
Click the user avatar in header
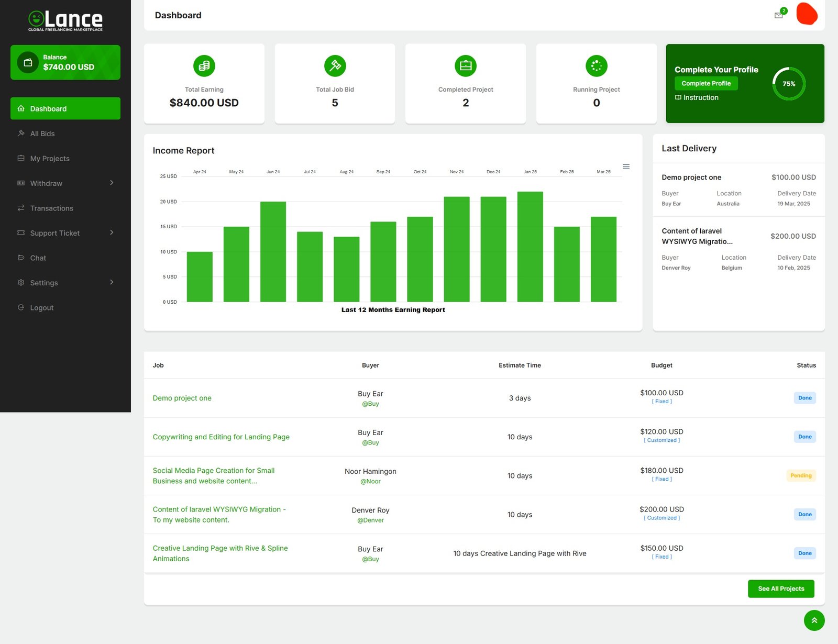[807, 14]
